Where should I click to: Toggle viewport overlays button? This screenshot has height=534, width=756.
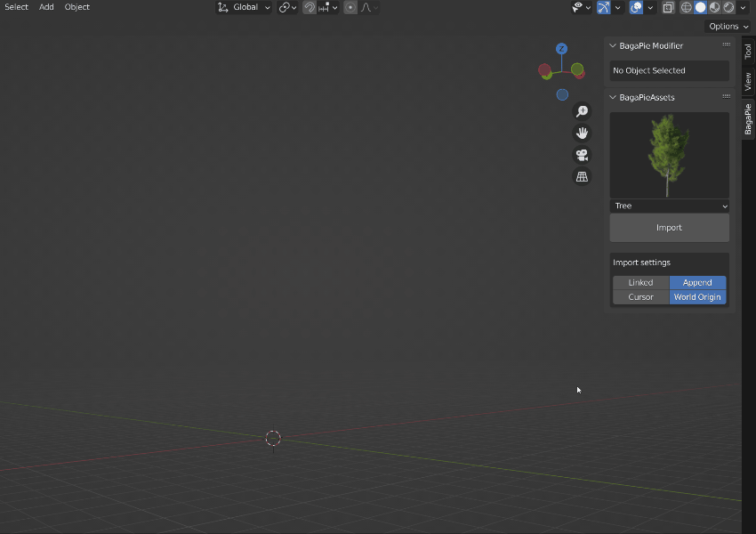click(637, 7)
